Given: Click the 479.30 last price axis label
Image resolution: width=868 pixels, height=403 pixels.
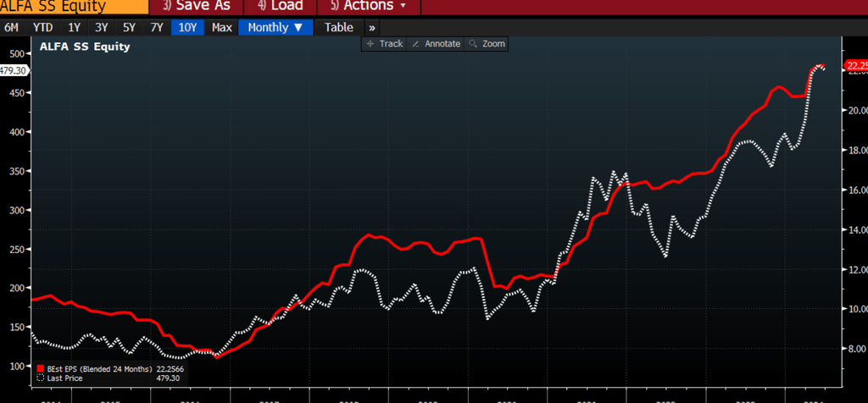Looking at the screenshot, I should coord(14,70).
